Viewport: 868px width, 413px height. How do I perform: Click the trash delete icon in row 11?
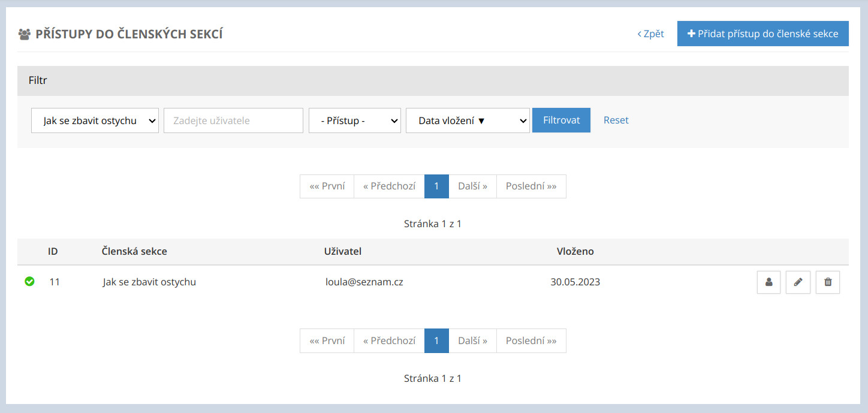(828, 282)
